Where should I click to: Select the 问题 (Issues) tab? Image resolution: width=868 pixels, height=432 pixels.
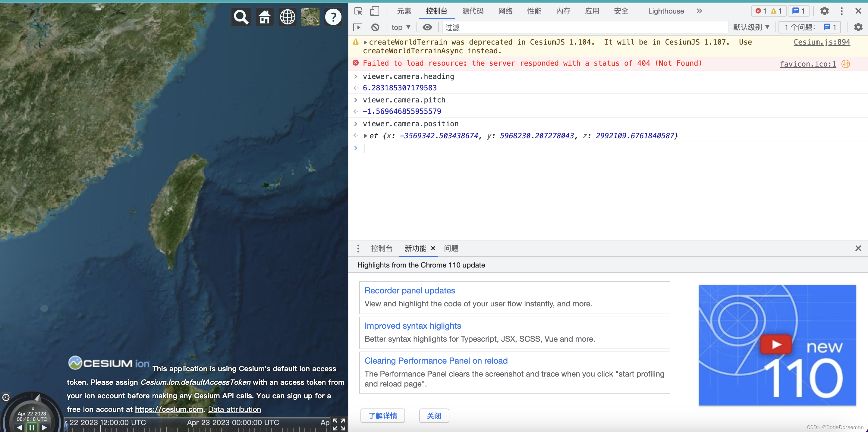tap(451, 248)
